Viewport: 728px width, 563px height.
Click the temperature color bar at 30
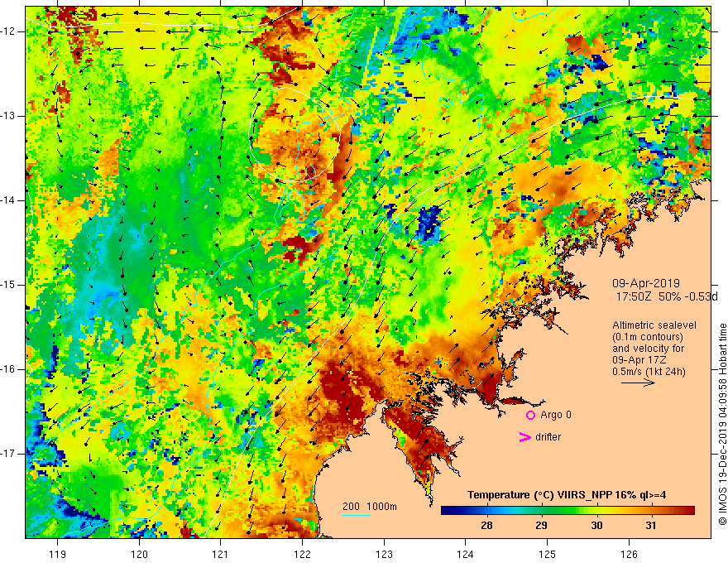coord(596,511)
